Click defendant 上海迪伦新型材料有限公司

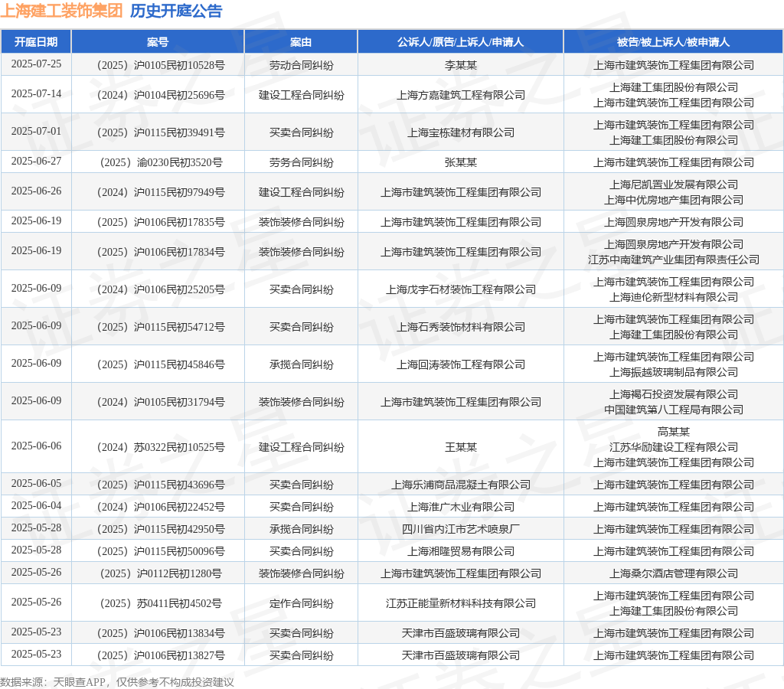pos(674,297)
